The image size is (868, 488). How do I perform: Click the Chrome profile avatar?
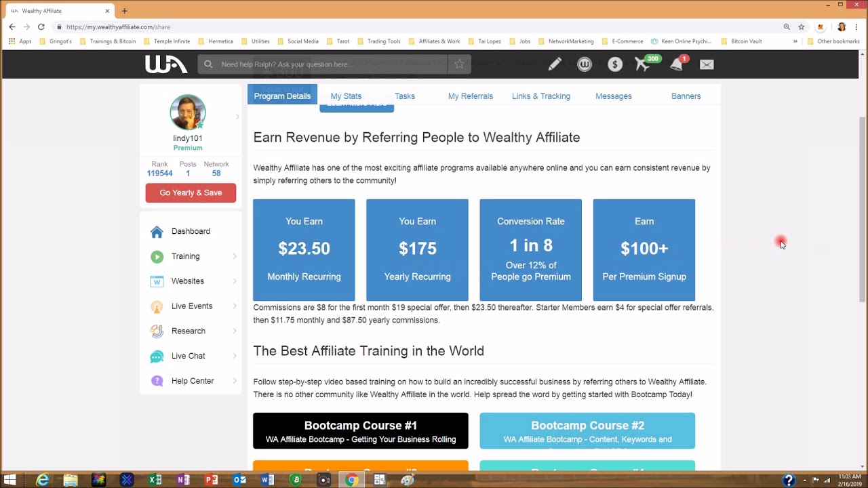click(842, 27)
